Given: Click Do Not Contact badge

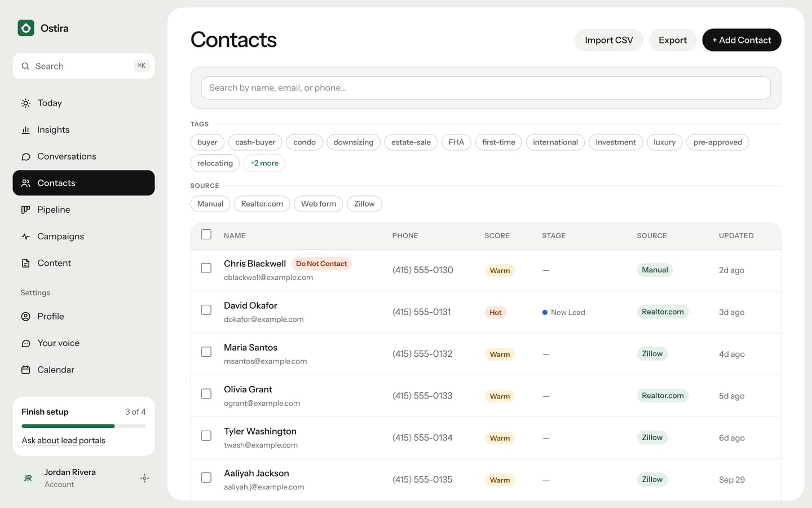Looking at the screenshot, I should point(321,264).
